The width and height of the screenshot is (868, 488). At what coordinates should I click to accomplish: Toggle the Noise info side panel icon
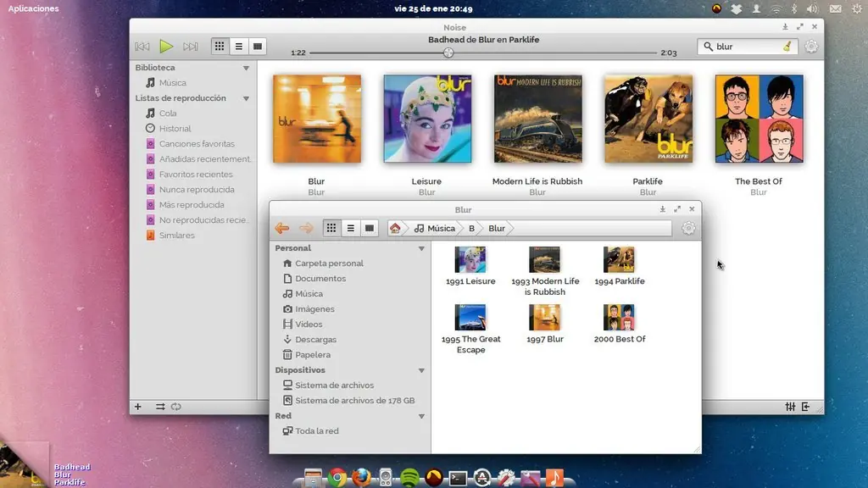tap(805, 407)
